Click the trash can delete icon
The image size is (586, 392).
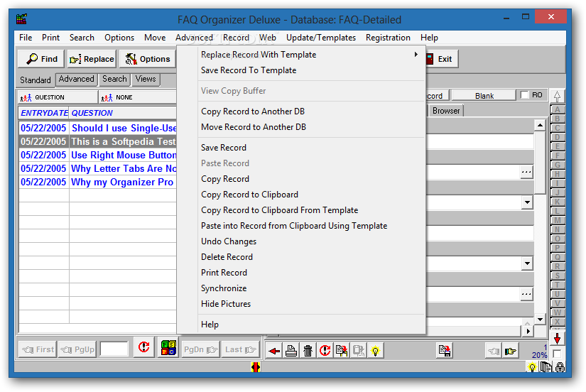tap(308, 351)
